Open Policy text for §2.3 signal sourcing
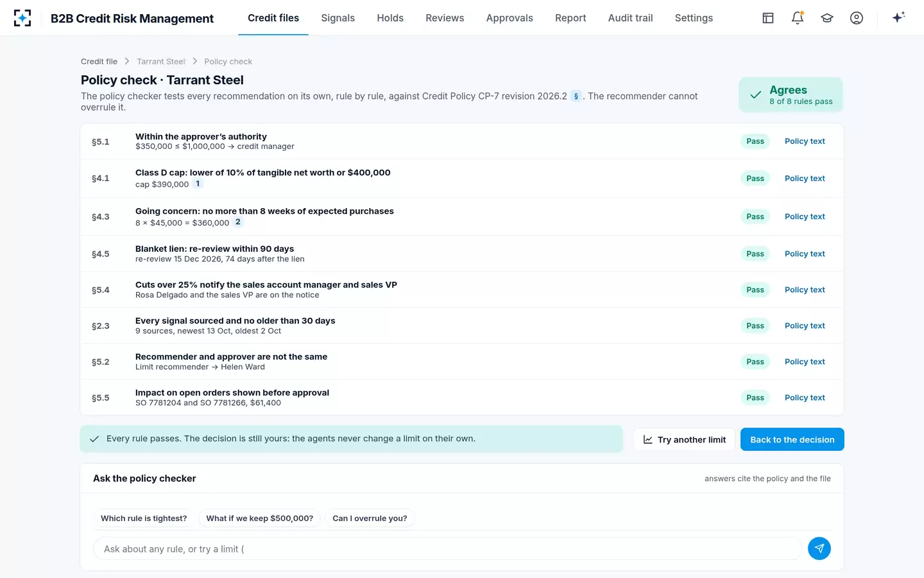Screen dimensions: 924x578 click(805, 326)
